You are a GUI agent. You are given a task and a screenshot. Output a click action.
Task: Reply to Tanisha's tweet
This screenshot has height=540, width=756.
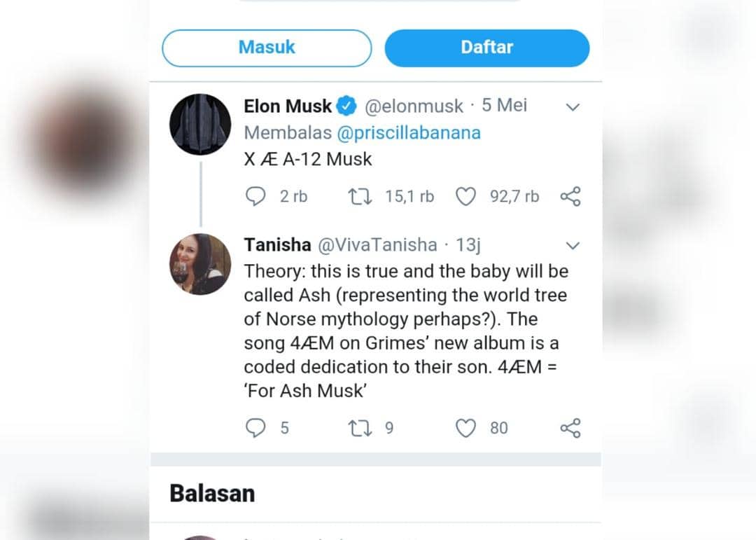tap(255, 428)
